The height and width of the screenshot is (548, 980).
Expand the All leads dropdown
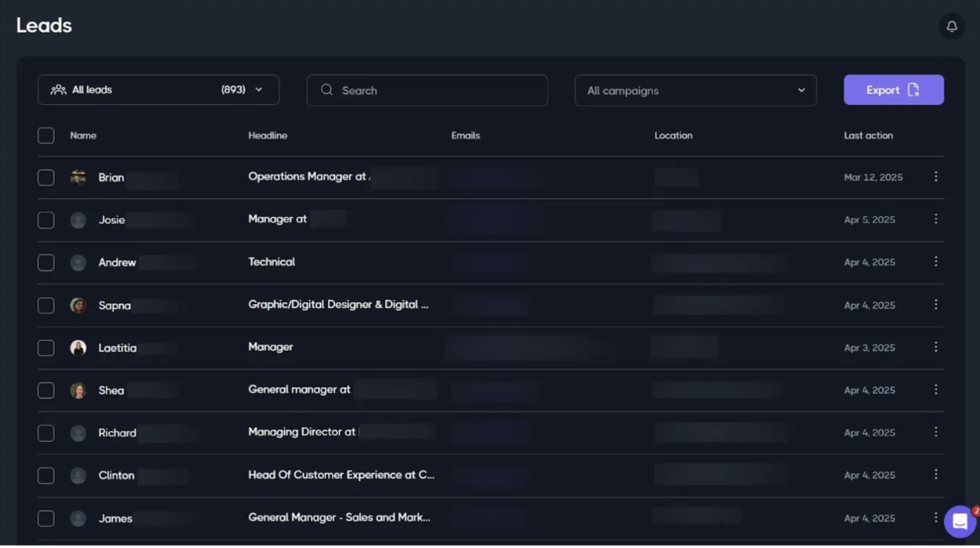pos(258,90)
